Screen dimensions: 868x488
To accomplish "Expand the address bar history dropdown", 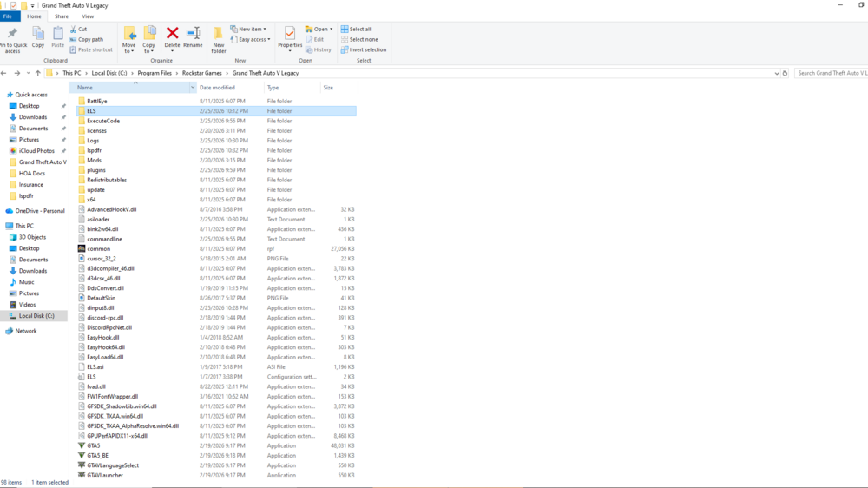I will [x=776, y=73].
